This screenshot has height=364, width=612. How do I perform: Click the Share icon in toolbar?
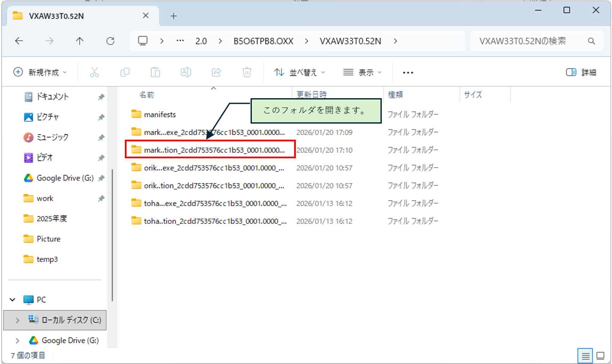pyautogui.click(x=216, y=72)
